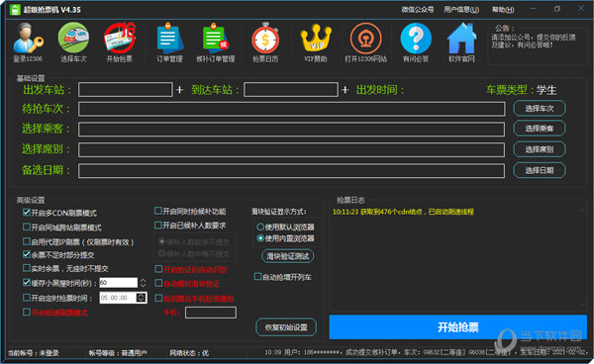
Task: Toggle 余票不足时部分提交 checkbox
Action: click(x=27, y=254)
